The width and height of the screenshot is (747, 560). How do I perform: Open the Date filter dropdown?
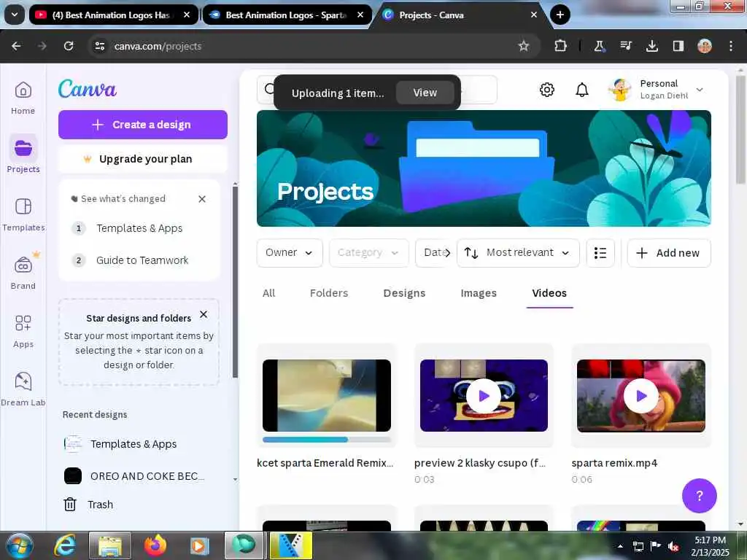coord(433,253)
